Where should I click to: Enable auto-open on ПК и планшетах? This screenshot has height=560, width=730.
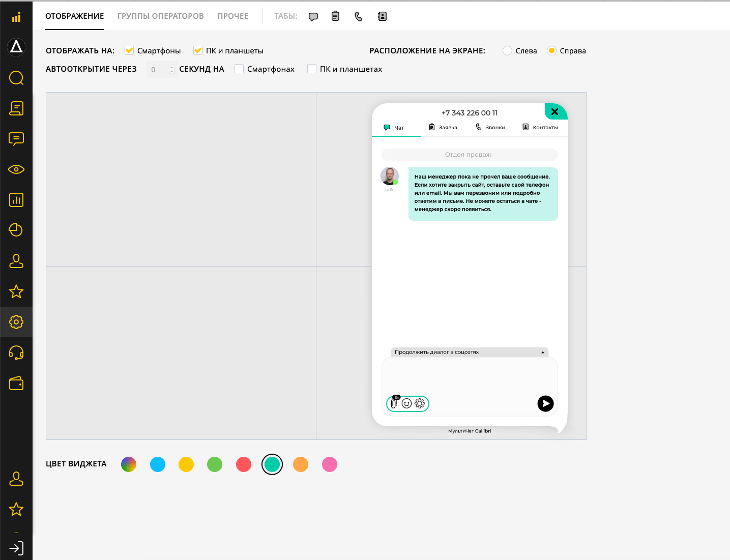click(x=312, y=69)
